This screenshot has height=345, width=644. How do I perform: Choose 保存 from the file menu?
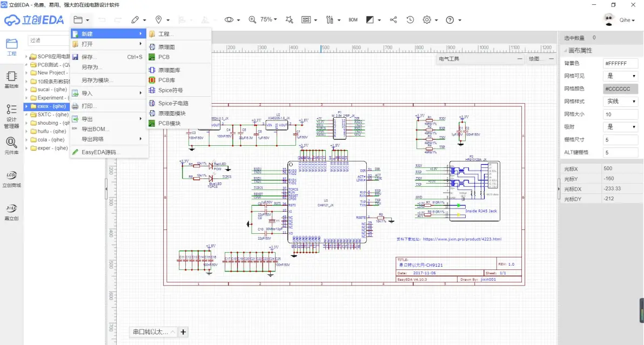pos(109,57)
